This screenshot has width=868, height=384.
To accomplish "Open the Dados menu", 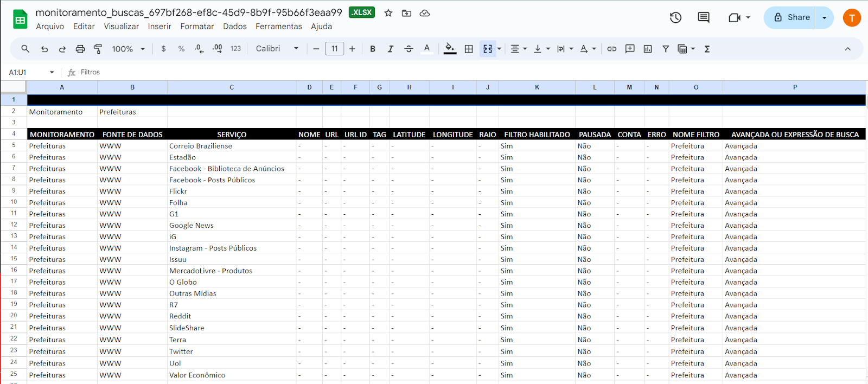I will [x=235, y=26].
